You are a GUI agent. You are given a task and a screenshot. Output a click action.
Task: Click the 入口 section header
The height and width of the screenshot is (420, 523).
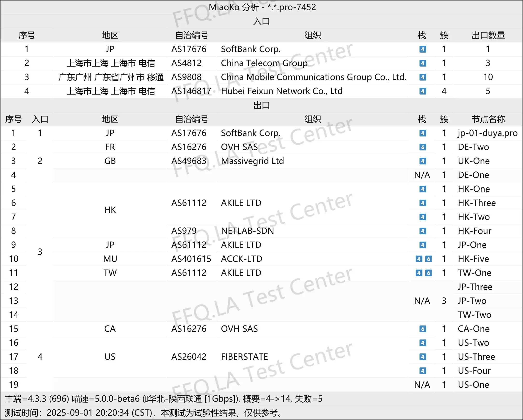coord(261,21)
